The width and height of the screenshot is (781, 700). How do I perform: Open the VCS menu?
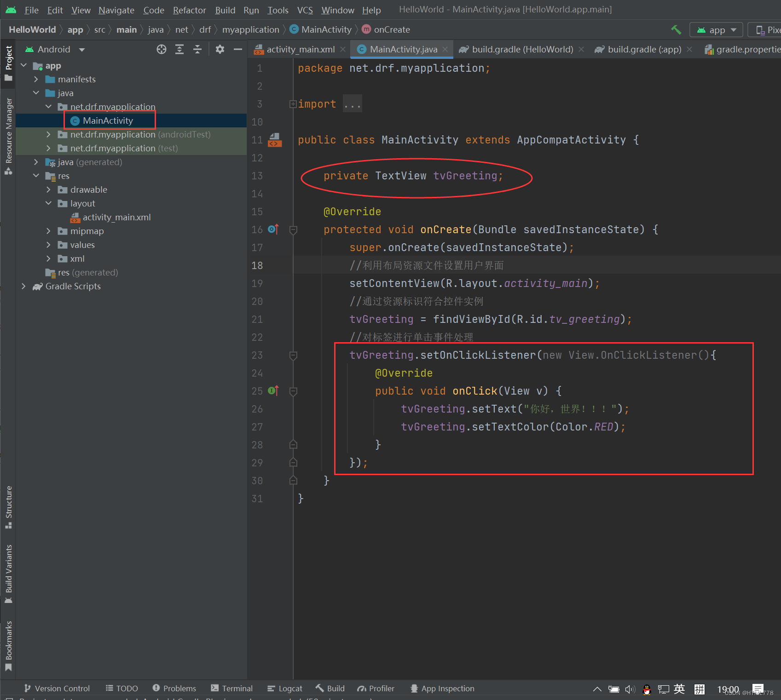(x=305, y=10)
